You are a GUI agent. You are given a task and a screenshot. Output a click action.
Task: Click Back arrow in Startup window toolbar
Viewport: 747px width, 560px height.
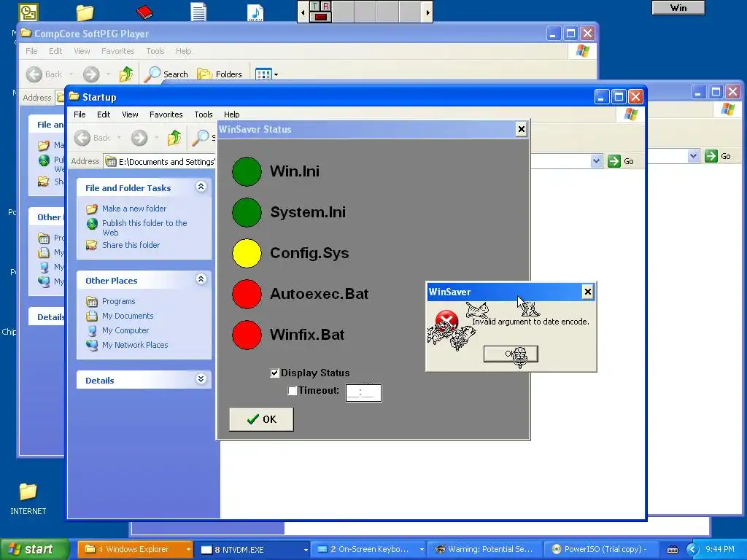tap(82, 138)
